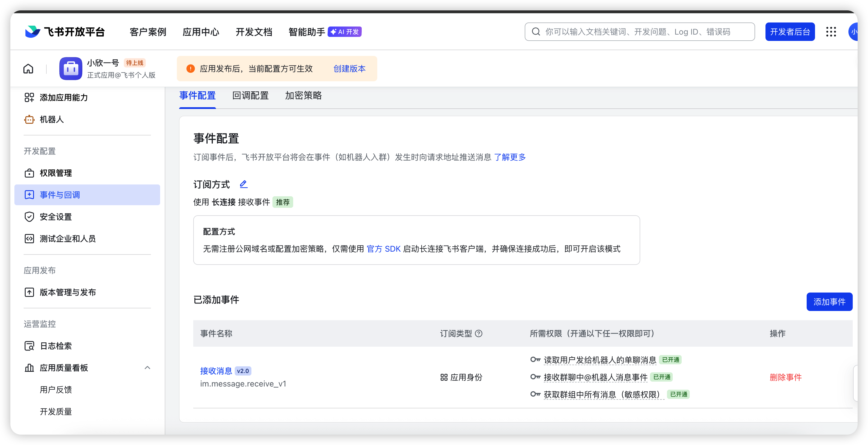The width and height of the screenshot is (868, 445).
Task: Click the 订阅类型 help question icon
Action: point(479,333)
